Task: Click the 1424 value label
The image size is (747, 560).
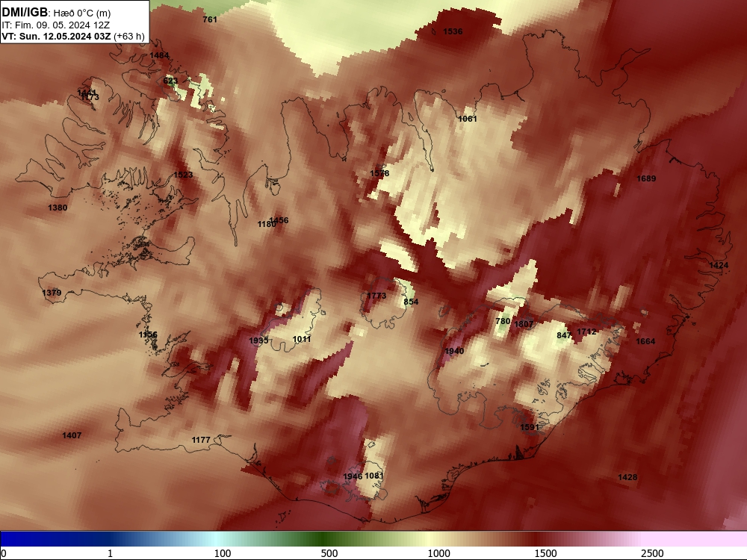Action: pos(719,265)
